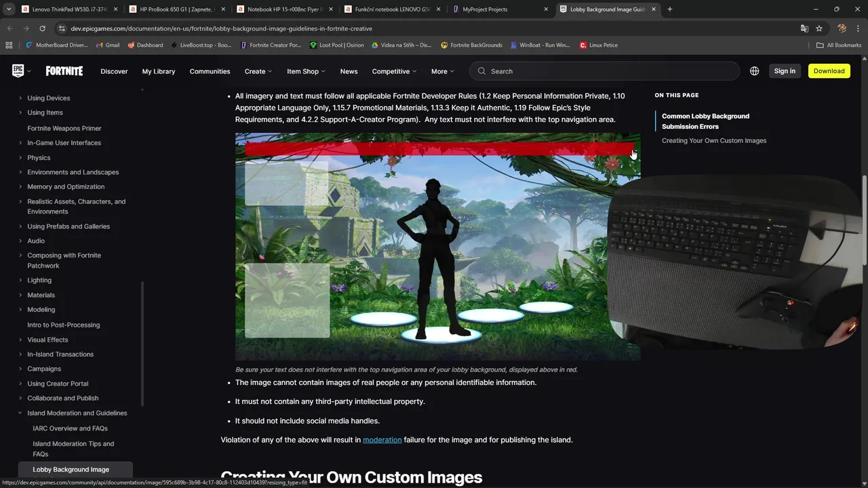The height and width of the screenshot is (488, 868).
Task: Expand Using Items section
Action: (x=20, y=113)
